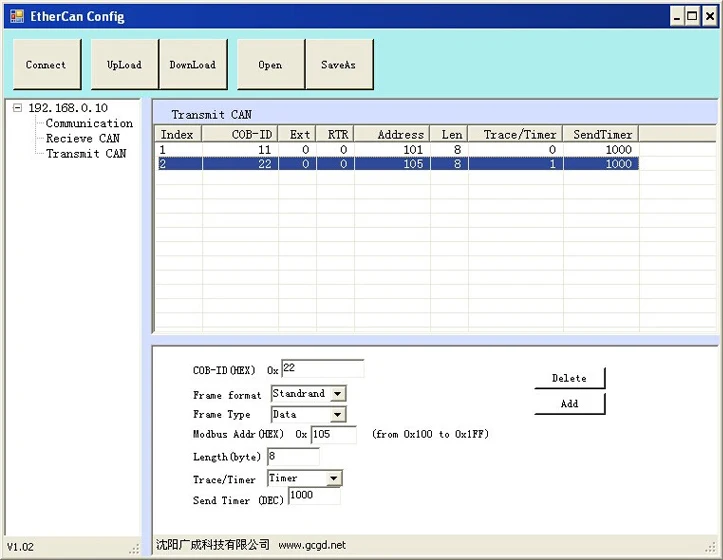Viewport: 723px width, 560px height.
Task: Click the EtherCan Config title bar icon
Action: [17, 16]
